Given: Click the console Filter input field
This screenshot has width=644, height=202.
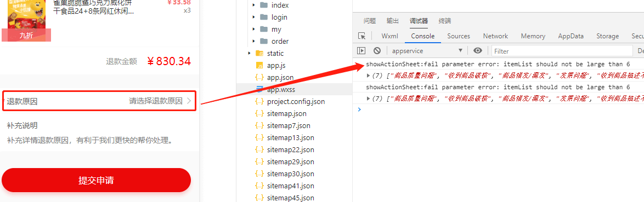Looking at the screenshot, I should click(562, 51).
